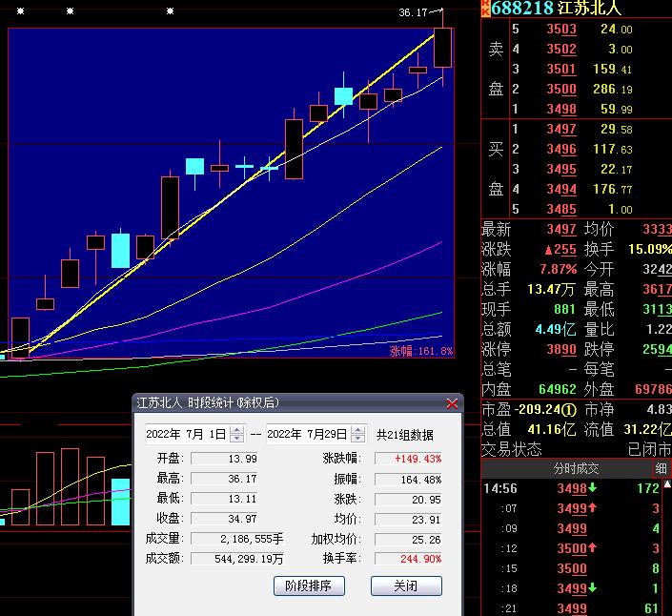Click buy level 1 price 3497
The height and width of the screenshot is (616, 672).
(x=560, y=130)
